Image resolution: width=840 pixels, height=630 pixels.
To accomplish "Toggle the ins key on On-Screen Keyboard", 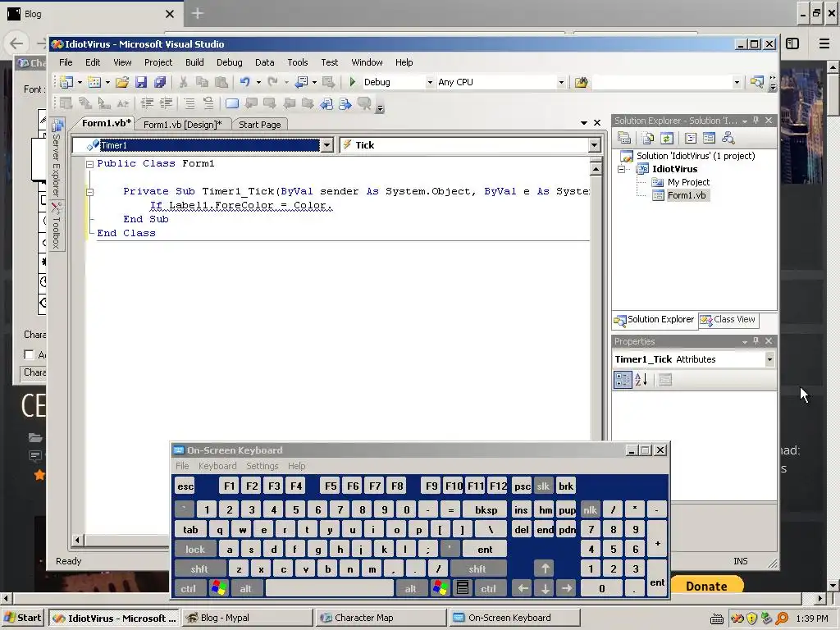I will click(521, 510).
